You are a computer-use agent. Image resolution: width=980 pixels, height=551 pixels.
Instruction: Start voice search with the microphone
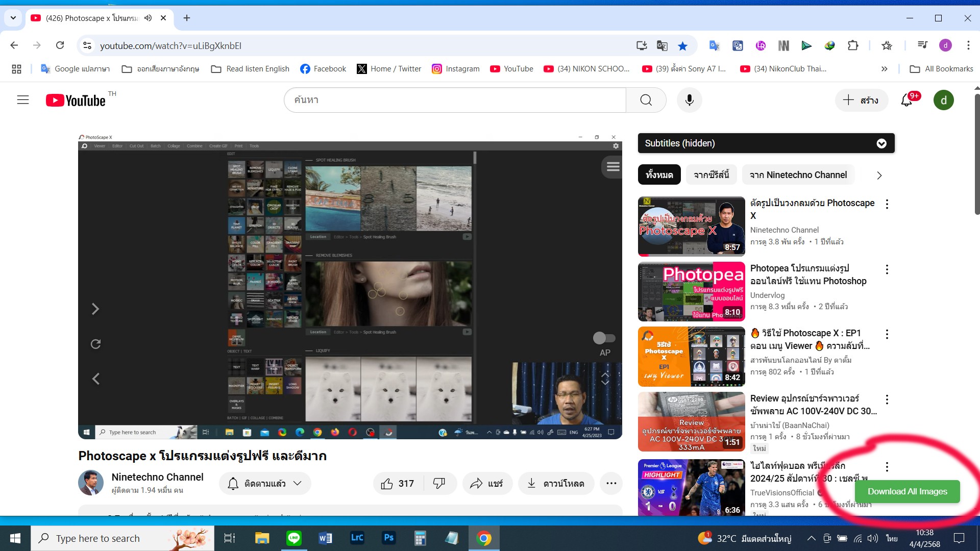[x=689, y=100]
